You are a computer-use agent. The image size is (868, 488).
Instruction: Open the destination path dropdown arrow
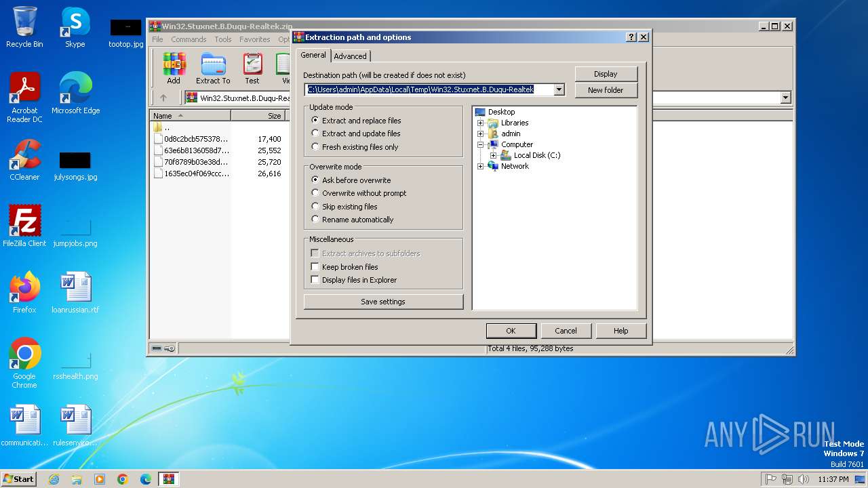click(x=559, y=89)
